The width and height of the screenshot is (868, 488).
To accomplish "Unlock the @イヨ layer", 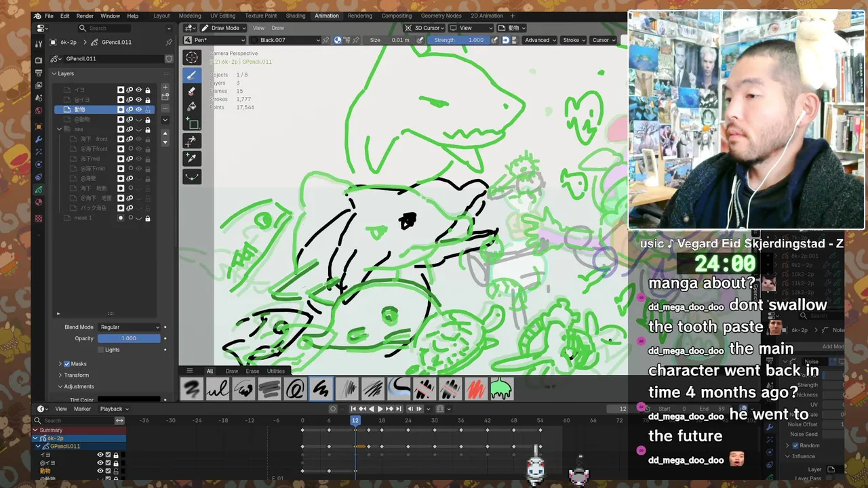I will pyautogui.click(x=147, y=100).
